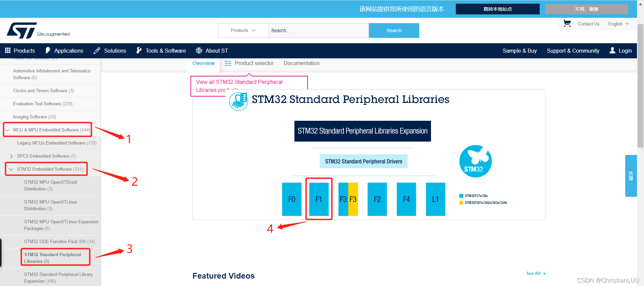Expand SPC5 Embedded Software category
Image resolution: width=644 pixels, height=286 pixels.
(11, 156)
